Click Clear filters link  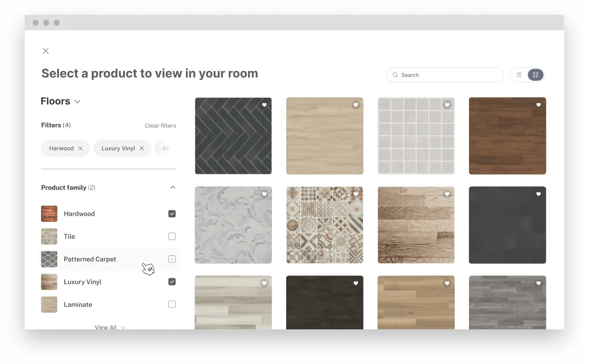(160, 125)
